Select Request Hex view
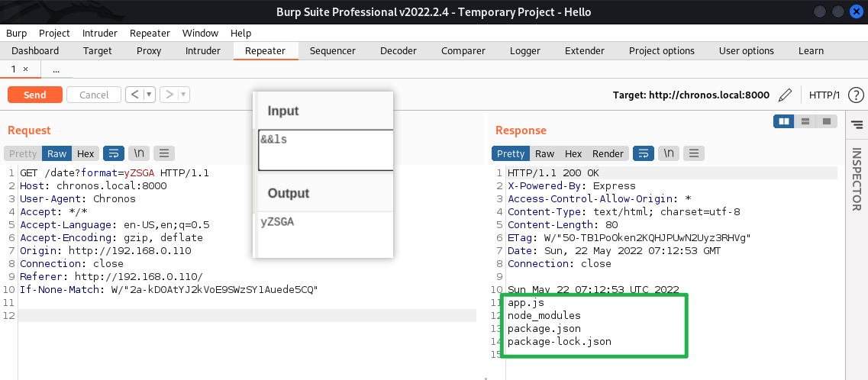 click(x=86, y=153)
